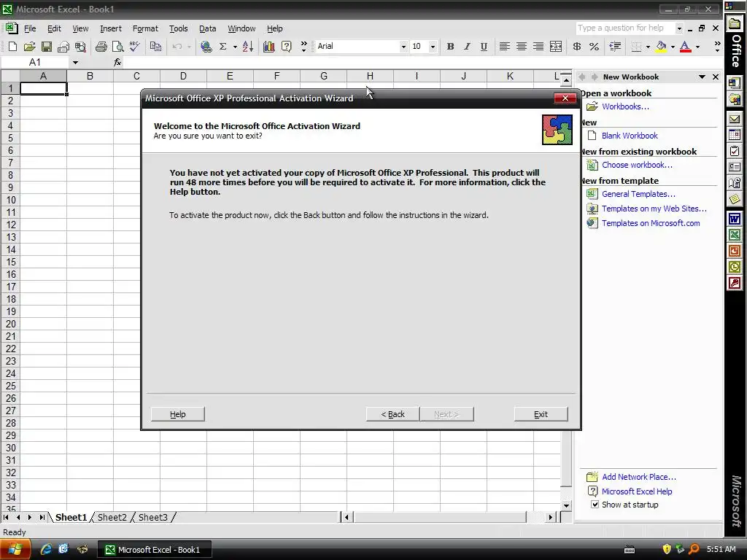
Task: Click the AutoSum sigma icon
Action: [222, 46]
